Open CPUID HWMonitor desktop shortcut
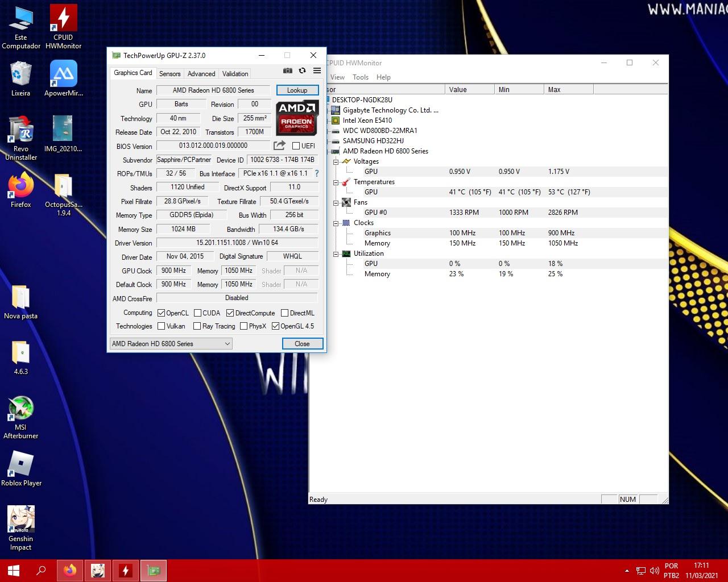 click(63, 26)
